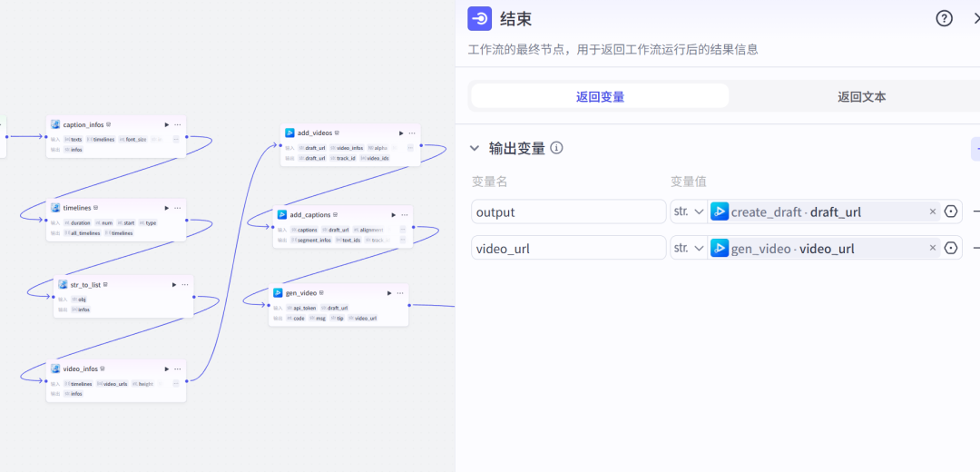The width and height of the screenshot is (980, 472).
Task: Edit the video_url variable name field
Action: pyautogui.click(x=569, y=248)
